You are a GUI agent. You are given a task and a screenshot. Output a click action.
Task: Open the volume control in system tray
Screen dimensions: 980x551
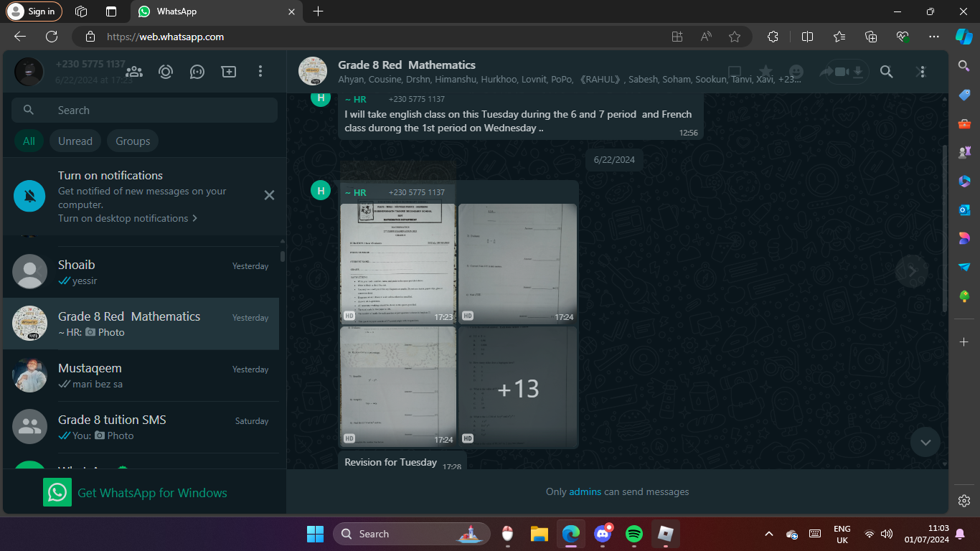coord(887,534)
